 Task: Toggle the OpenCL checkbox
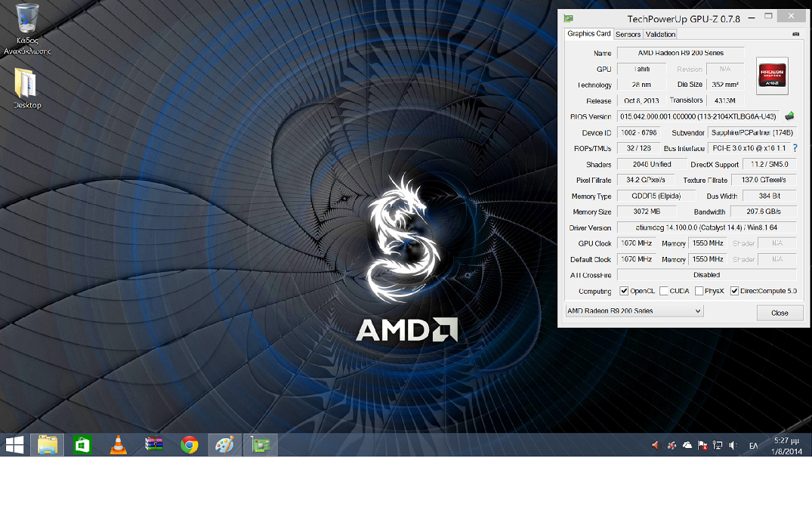(624, 291)
